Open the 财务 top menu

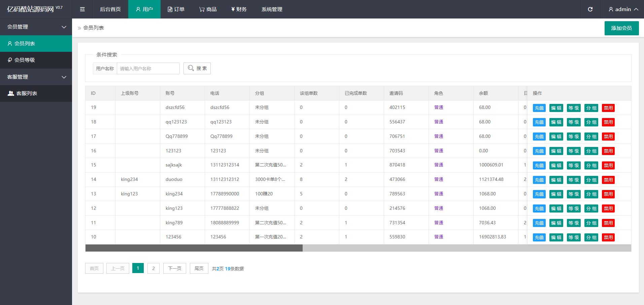coord(239,9)
